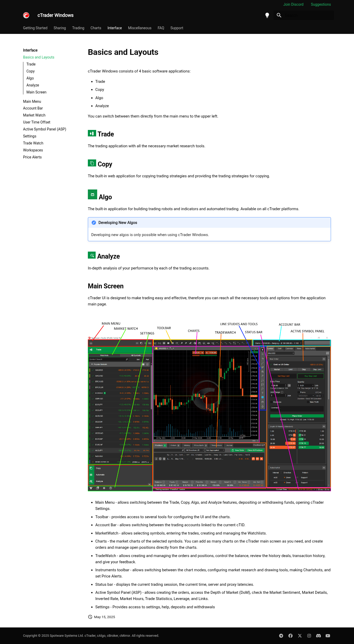Switch to the Trading tab
The width and height of the screenshot is (354, 644).
[x=78, y=28]
